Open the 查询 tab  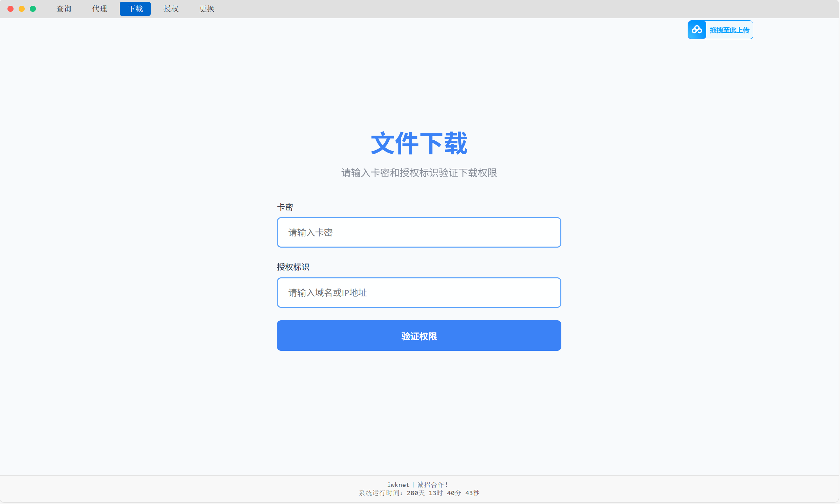[x=64, y=9]
